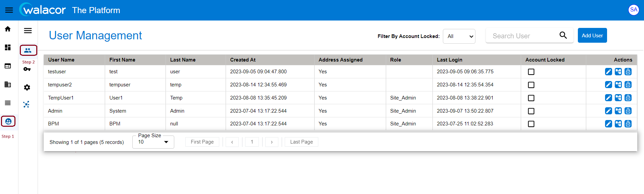Click the home icon in the left sidebar
The height and width of the screenshot is (194, 644).
[8, 29]
